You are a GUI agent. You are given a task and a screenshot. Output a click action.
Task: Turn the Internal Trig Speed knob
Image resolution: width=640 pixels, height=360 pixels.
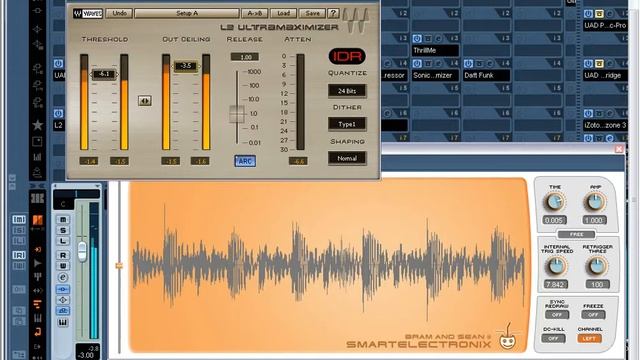click(x=556, y=267)
